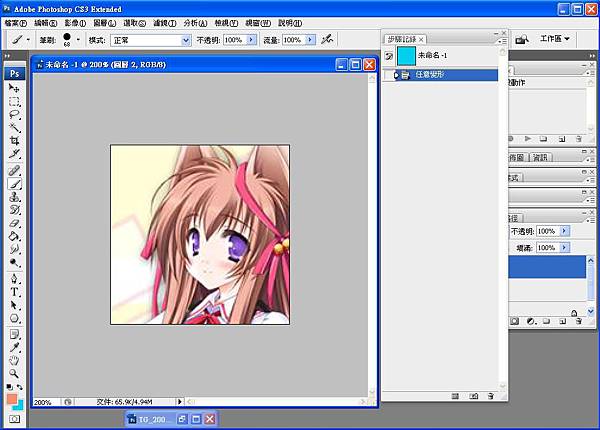Click the options bar opacity field
The height and width of the screenshot is (430, 600).
pyautogui.click(x=235, y=40)
